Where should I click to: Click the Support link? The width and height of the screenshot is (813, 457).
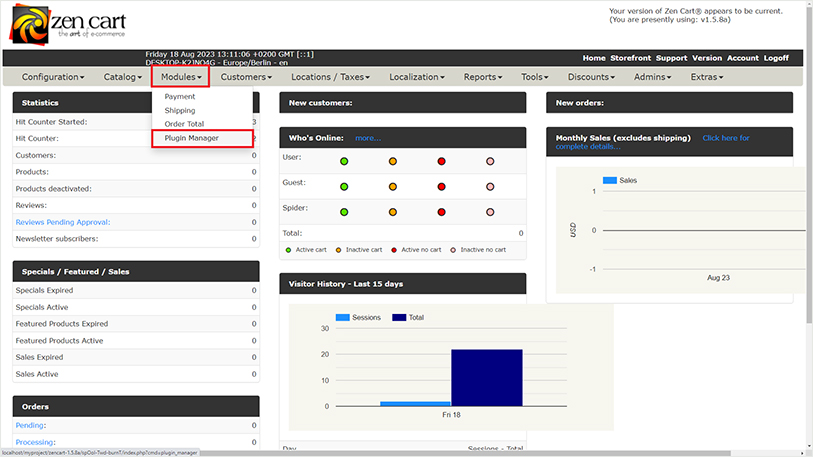point(671,58)
